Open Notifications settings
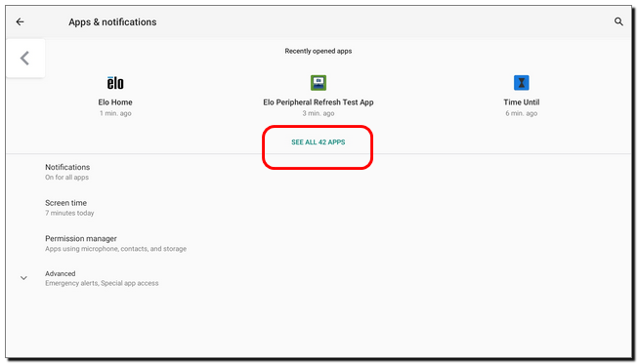Viewport: 638px width, 364px height. coord(319,172)
